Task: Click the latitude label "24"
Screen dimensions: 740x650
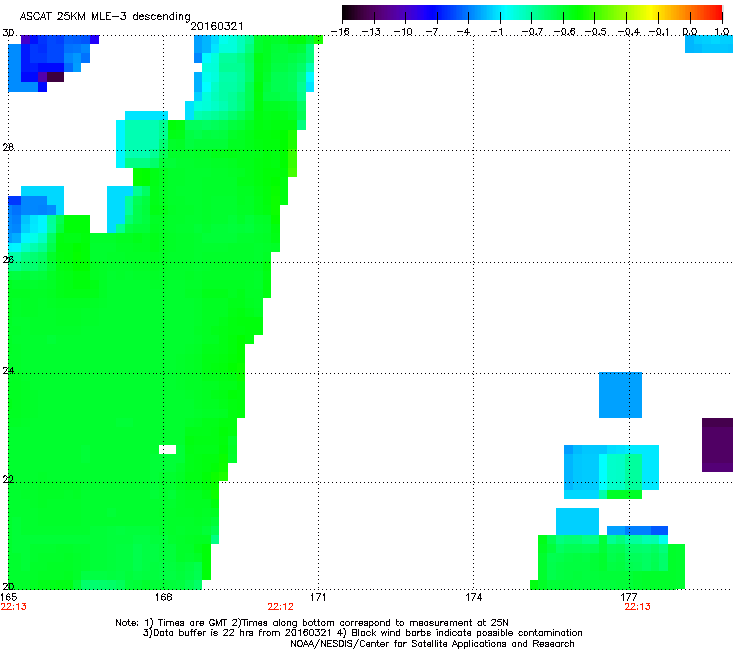Action: tap(8, 371)
